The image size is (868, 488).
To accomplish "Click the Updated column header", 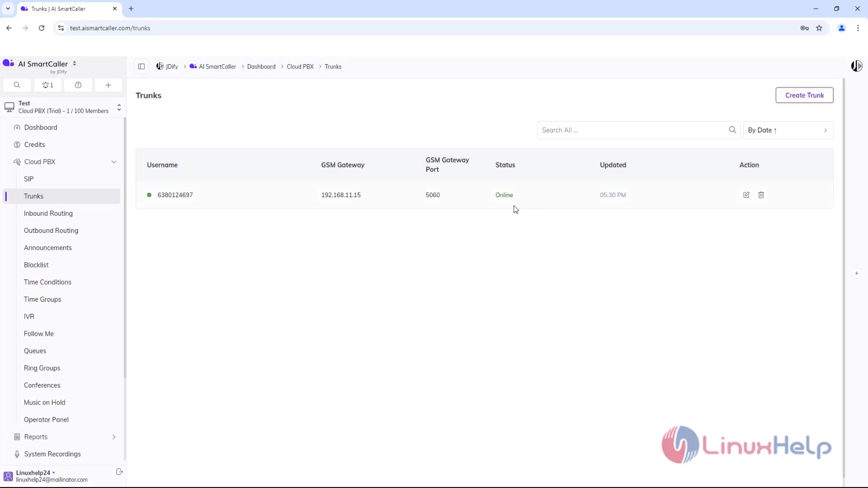I will click(x=613, y=165).
